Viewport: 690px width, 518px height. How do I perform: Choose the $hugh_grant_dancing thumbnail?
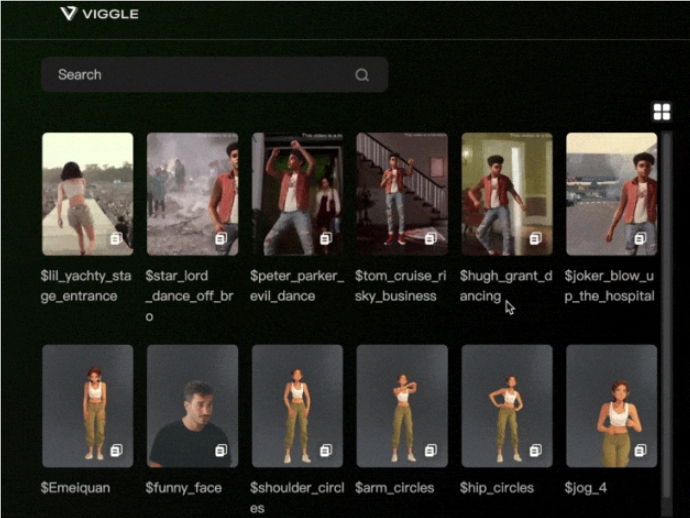click(506, 194)
